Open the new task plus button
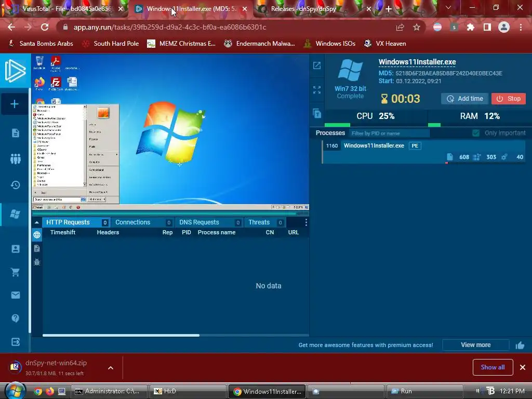The width and height of the screenshot is (532, 399). point(14,104)
